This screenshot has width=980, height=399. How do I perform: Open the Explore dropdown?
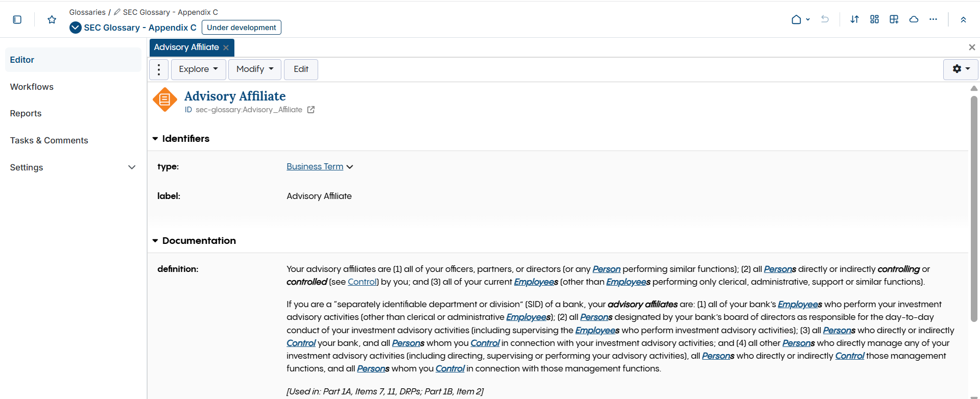pyautogui.click(x=199, y=69)
